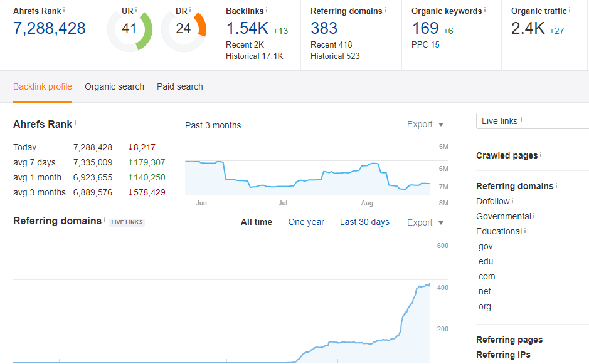Click info icon next to Ahrefs Rank header

(x=64, y=9)
